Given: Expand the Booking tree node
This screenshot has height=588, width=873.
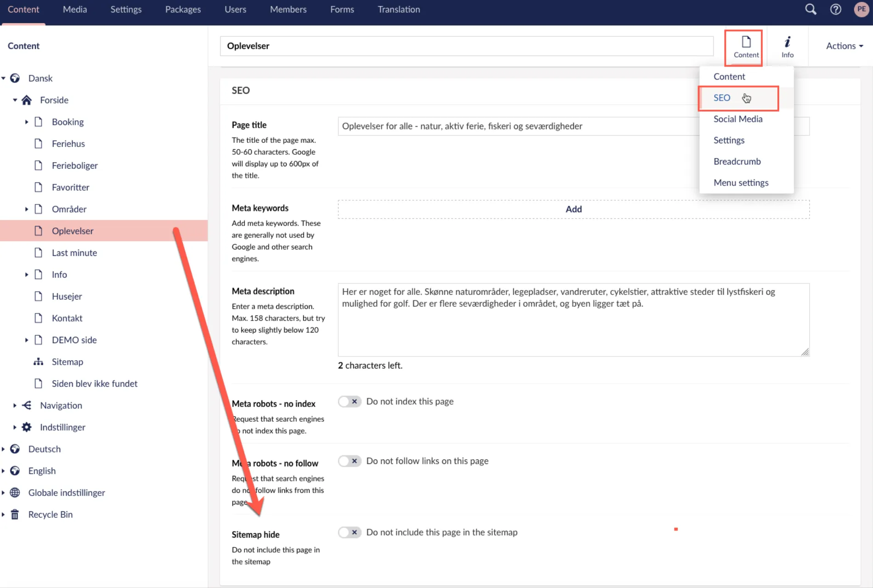Looking at the screenshot, I should coord(27,122).
